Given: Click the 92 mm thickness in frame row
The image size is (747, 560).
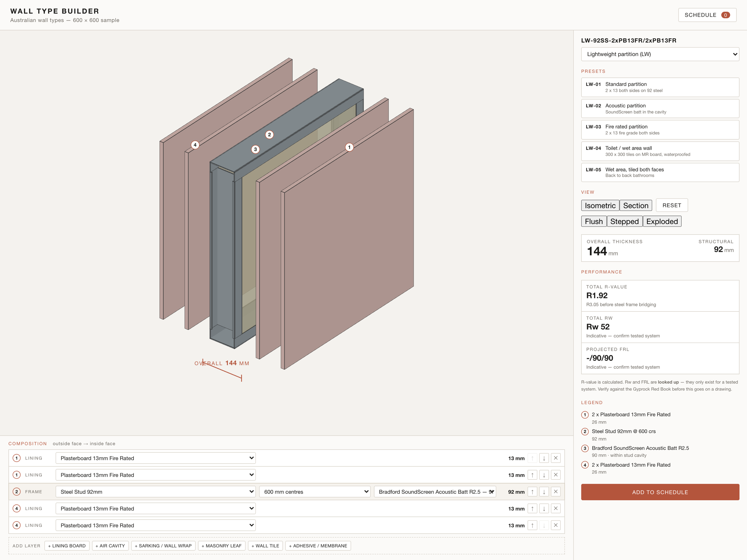Looking at the screenshot, I should [x=516, y=492].
